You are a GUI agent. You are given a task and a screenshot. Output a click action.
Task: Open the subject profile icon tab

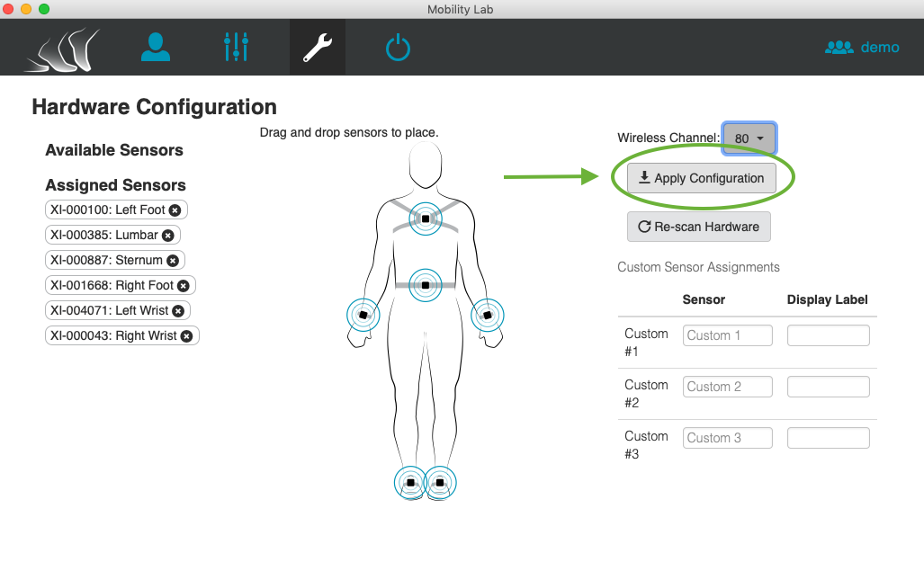tap(156, 47)
